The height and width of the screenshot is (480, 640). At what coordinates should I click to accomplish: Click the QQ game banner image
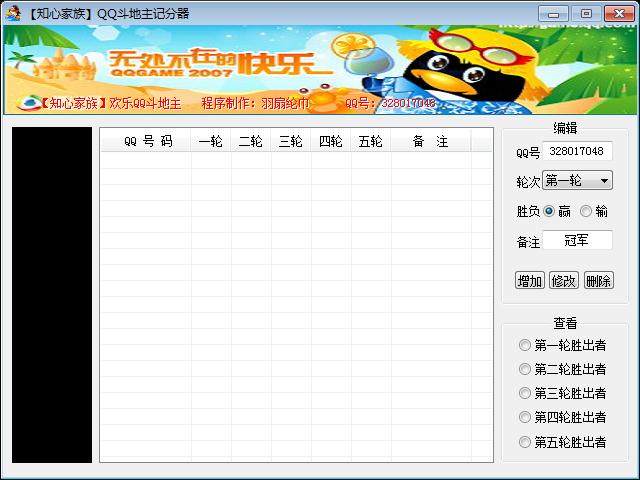[x=320, y=70]
